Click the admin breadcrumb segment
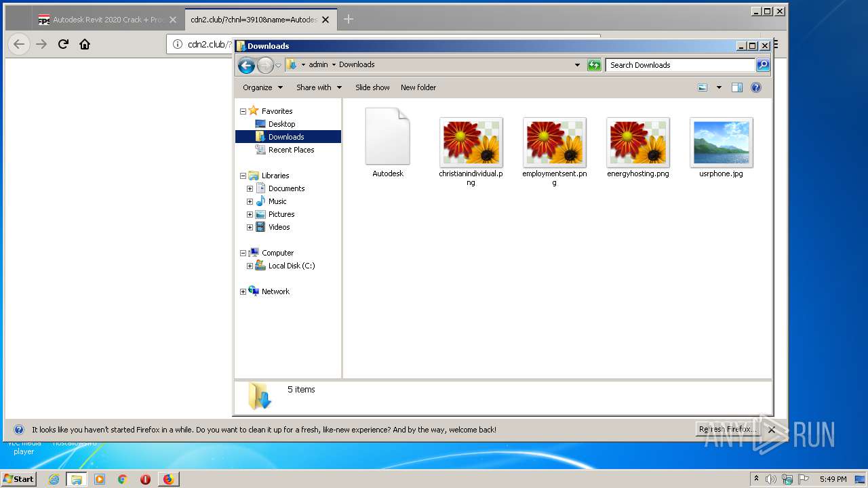The height and width of the screenshot is (488, 868). (x=318, y=65)
